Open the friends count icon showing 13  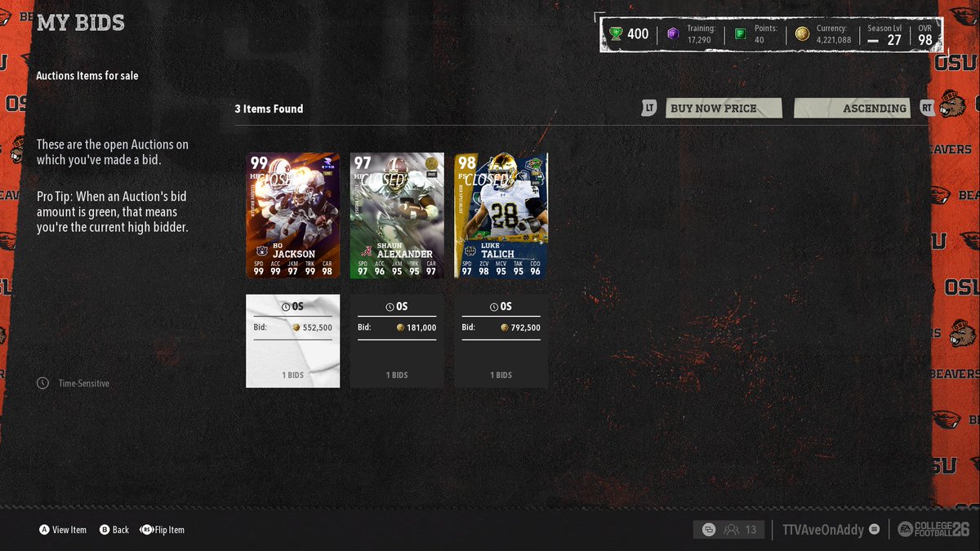tap(740, 530)
